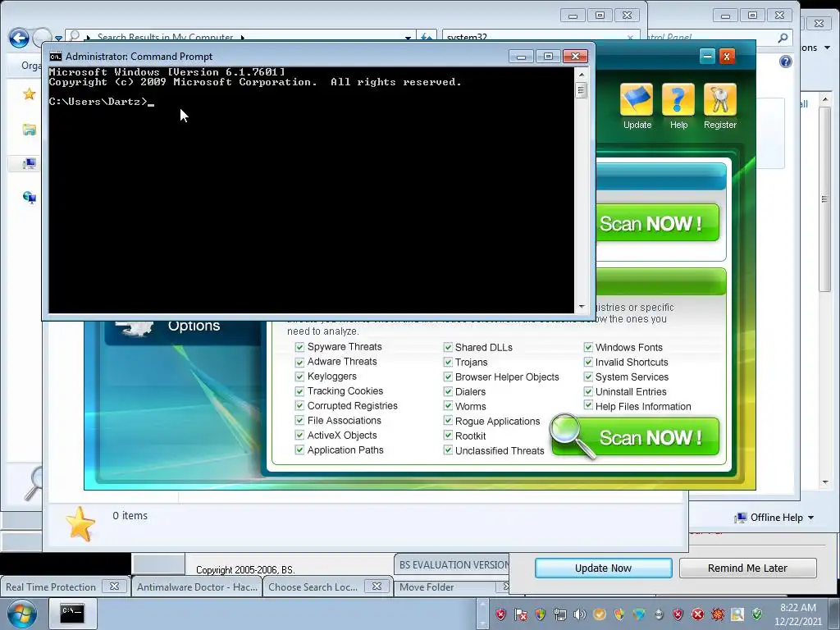Open the Register keys icon in Antimalware Doctor
The image size is (840, 630).
(x=720, y=99)
